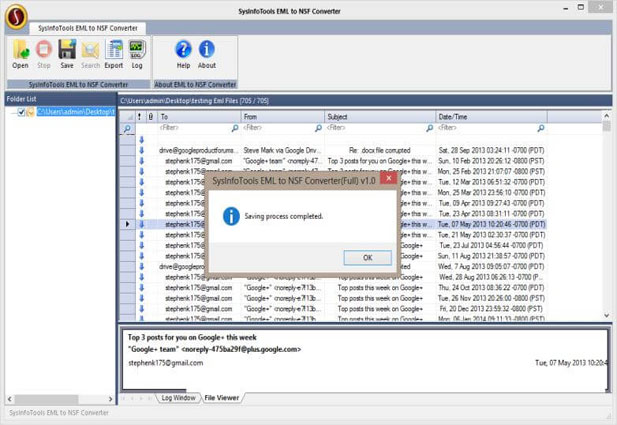Sort by the From column header

click(x=283, y=117)
